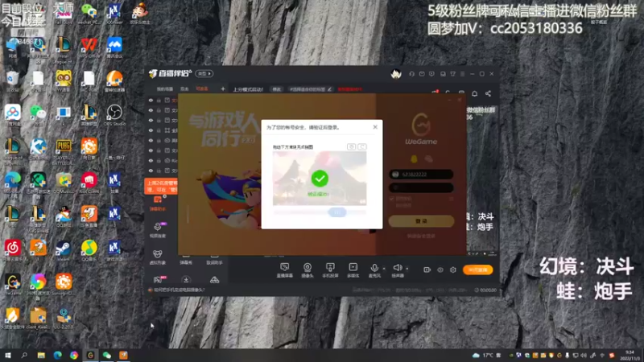Edit the stream tag with pencil
Screen dimensions: 644x362
[329, 89]
